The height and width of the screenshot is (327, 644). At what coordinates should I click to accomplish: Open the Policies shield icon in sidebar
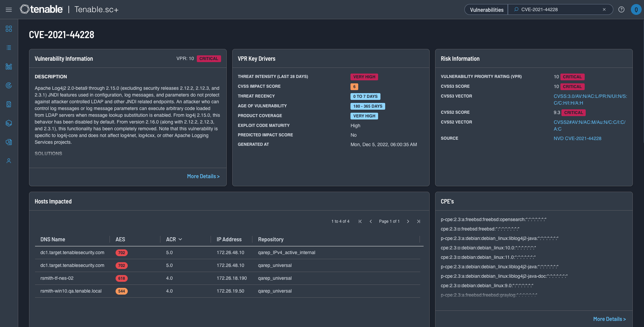click(x=8, y=142)
